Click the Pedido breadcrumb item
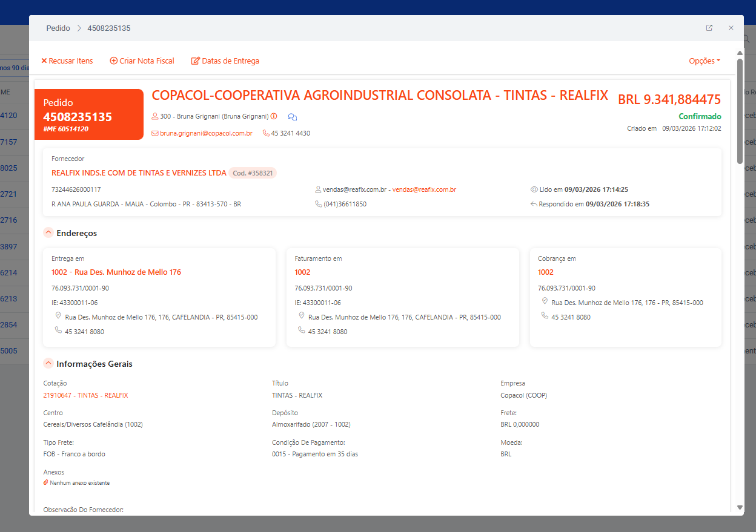Viewport: 756px width, 532px height. tap(58, 28)
